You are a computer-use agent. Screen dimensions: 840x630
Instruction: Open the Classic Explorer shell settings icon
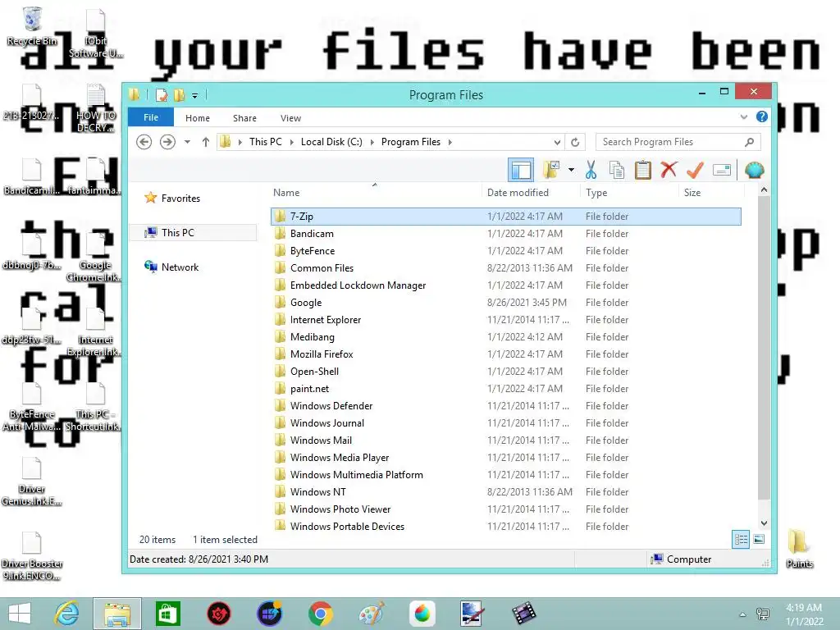click(755, 171)
